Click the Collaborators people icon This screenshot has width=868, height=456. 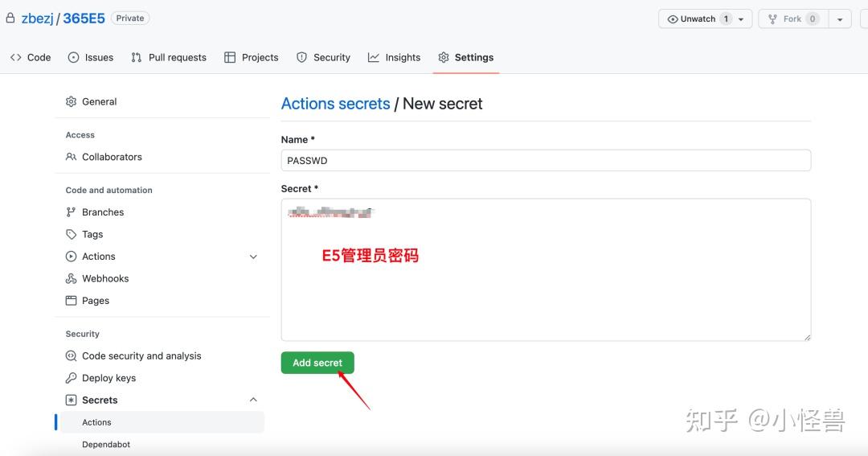(x=71, y=157)
